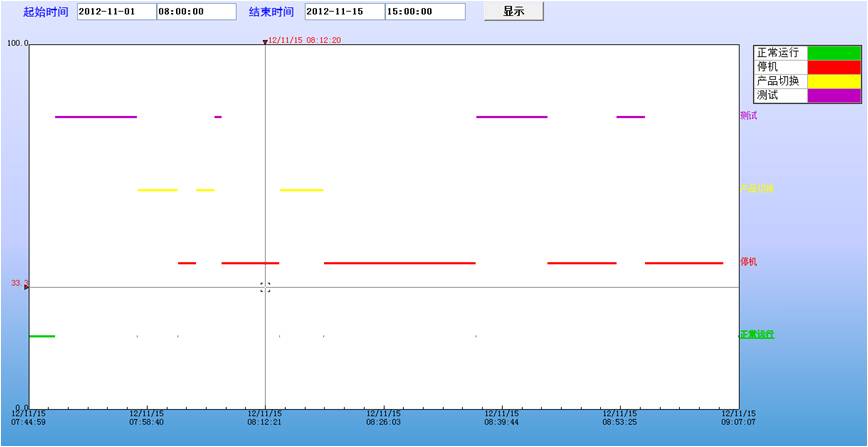Viewport: 868px width, 447px height.
Task: Click the red 停机 legend swatch
Action: (x=833, y=67)
